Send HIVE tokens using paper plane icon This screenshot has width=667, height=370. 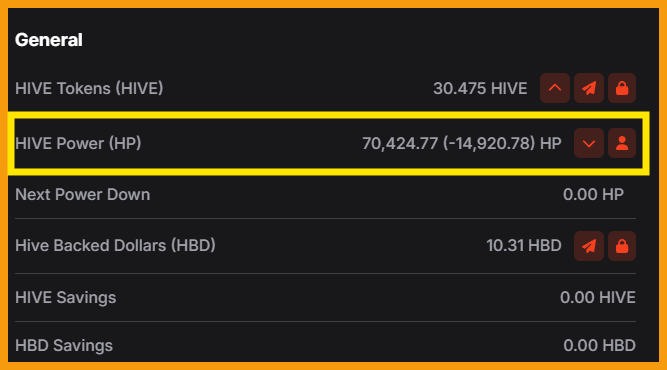(x=589, y=88)
